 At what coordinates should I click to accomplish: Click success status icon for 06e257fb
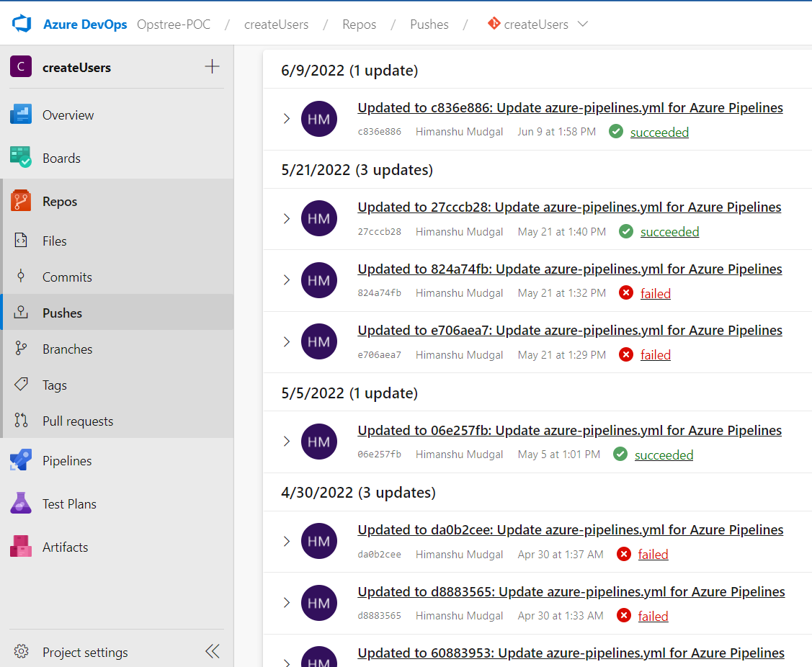pyautogui.click(x=620, y=455)
